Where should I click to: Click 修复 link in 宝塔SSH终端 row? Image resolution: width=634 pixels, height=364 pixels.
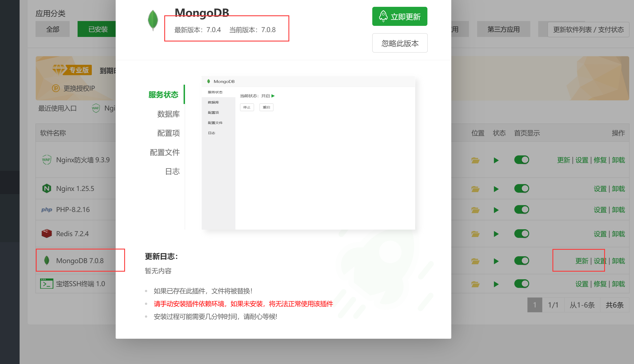coord(600,284)
